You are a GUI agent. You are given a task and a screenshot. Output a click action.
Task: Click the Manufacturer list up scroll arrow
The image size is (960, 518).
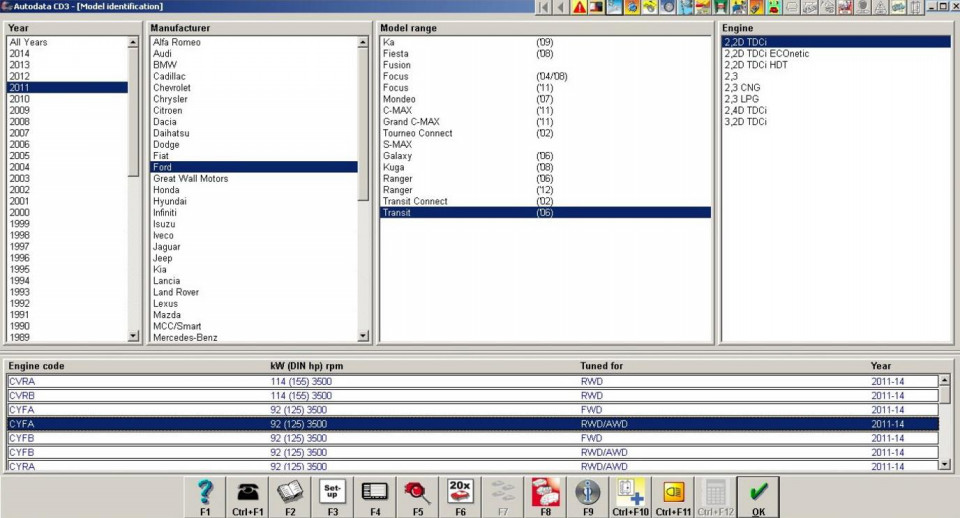pos(363,42)
